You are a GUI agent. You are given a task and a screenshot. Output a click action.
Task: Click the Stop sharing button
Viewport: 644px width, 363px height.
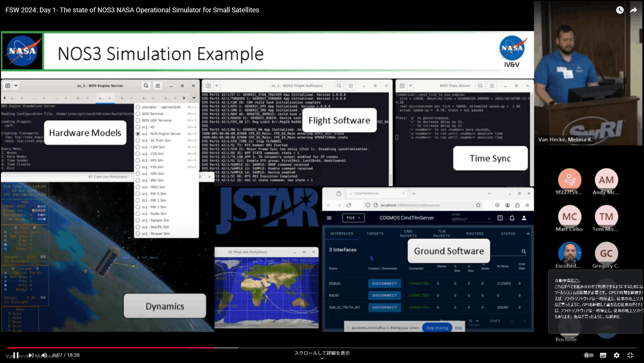437,328
